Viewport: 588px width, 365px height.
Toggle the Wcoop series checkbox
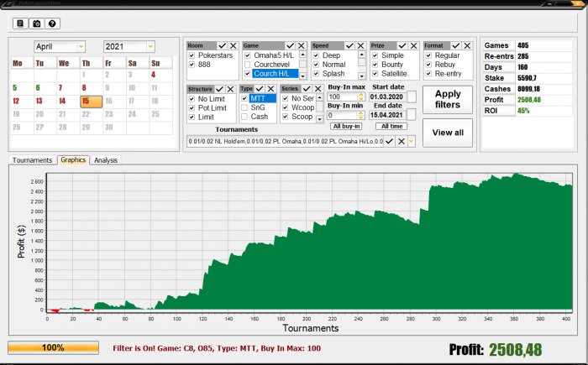[285, 107]
